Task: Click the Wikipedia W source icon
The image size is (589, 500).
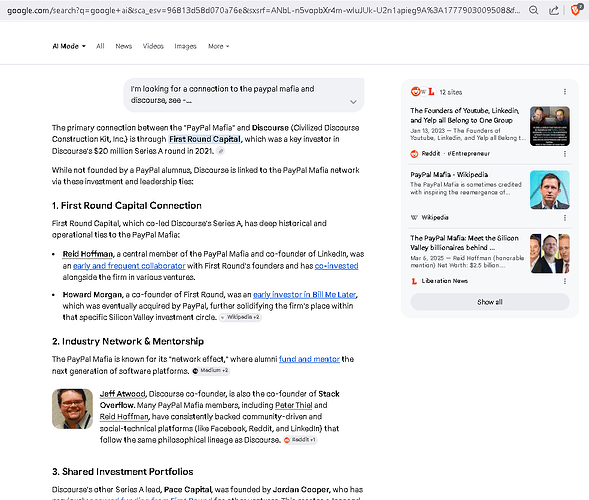Action: 414,218
